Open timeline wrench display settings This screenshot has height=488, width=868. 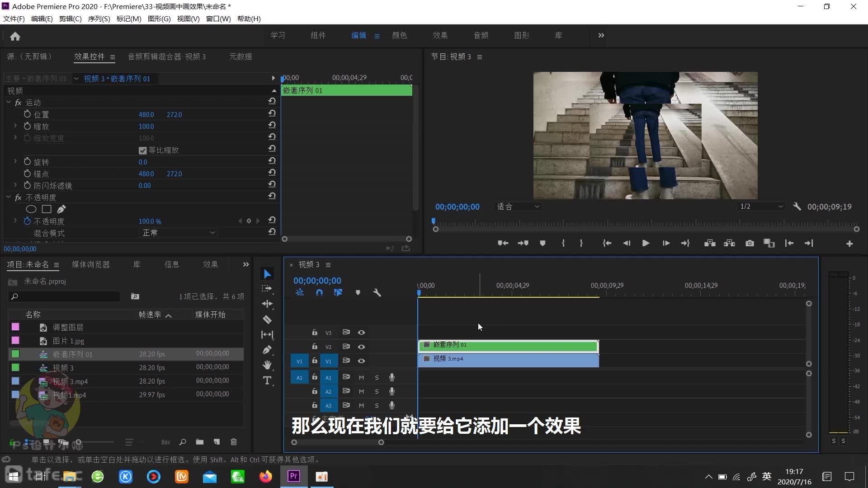pos(377,293)
